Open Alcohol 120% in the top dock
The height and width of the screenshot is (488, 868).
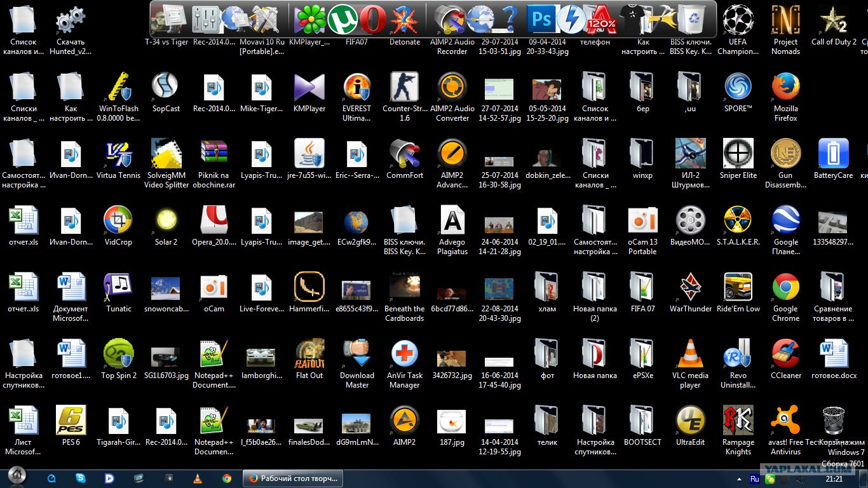(600, 19)
